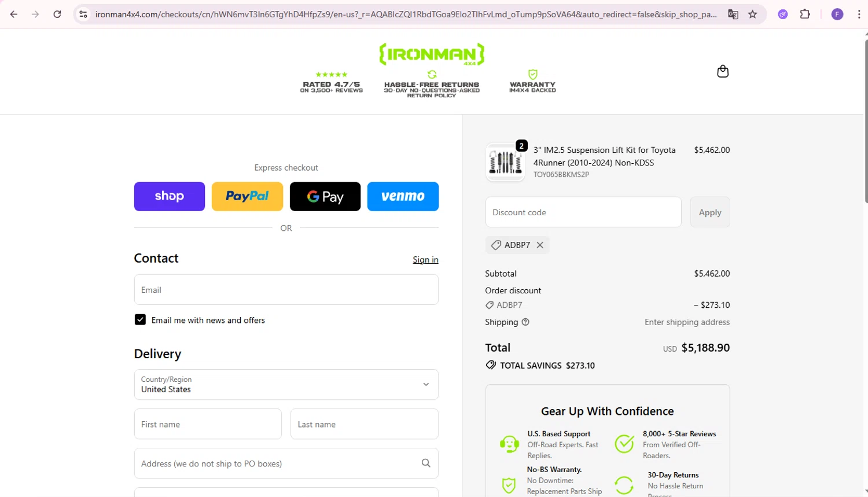Focus the Address input field
The width and height of the screenshot is (868, 497).
(x=286, y=463)
